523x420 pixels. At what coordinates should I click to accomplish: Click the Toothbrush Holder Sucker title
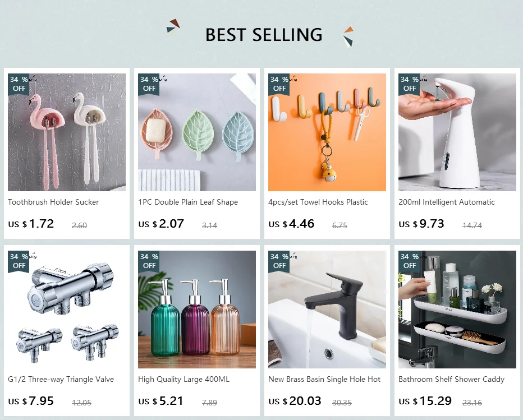[x=53, y=202]
